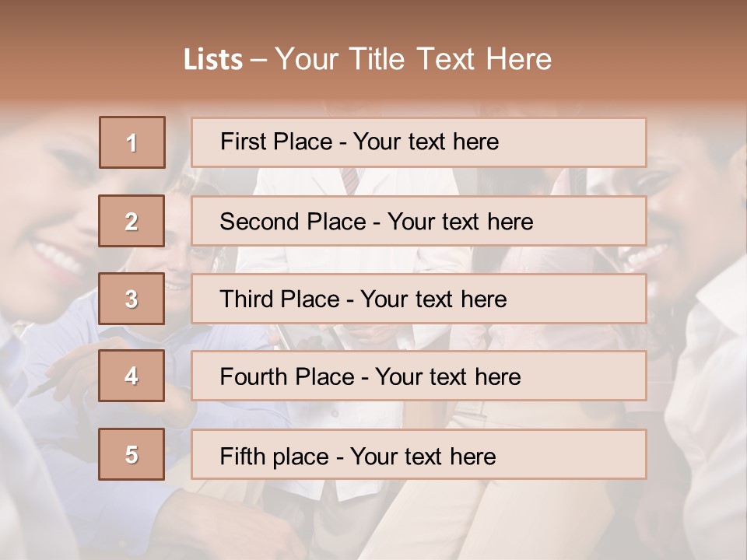Click the number 1 box
The image size is (747, 560).
[132, 142]
